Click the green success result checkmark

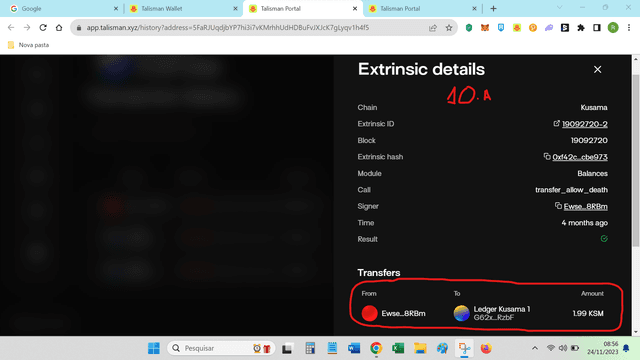pyautogui.click(x=604, y=239)
